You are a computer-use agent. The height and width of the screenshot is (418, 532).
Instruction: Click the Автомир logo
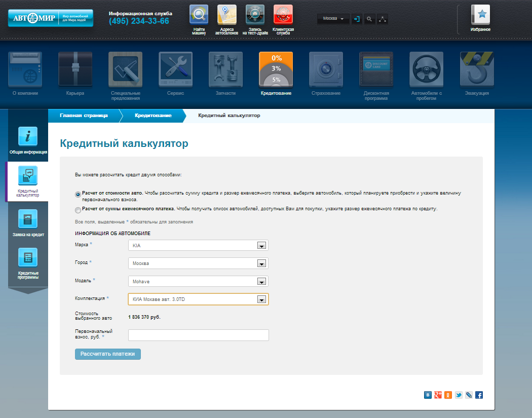tap(51, 18)
